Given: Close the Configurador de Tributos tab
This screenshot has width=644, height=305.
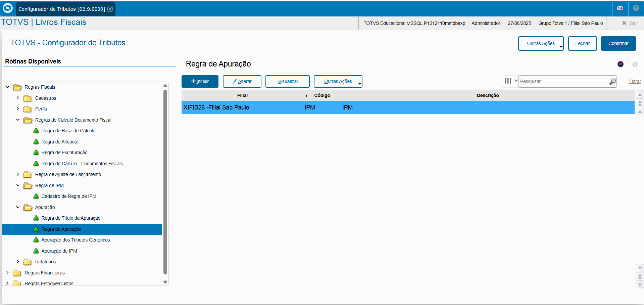Looking at the screenshot, I should (x=110, y=9).
